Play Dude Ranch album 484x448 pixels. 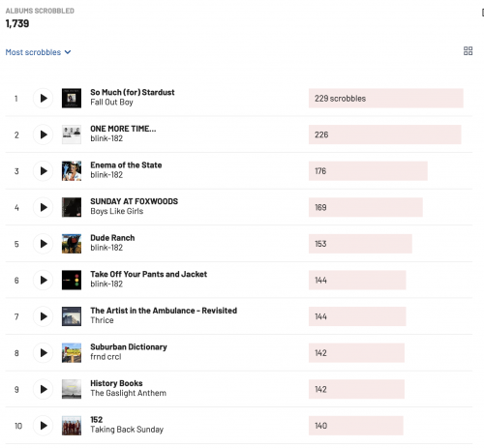(x=43, y=244)
